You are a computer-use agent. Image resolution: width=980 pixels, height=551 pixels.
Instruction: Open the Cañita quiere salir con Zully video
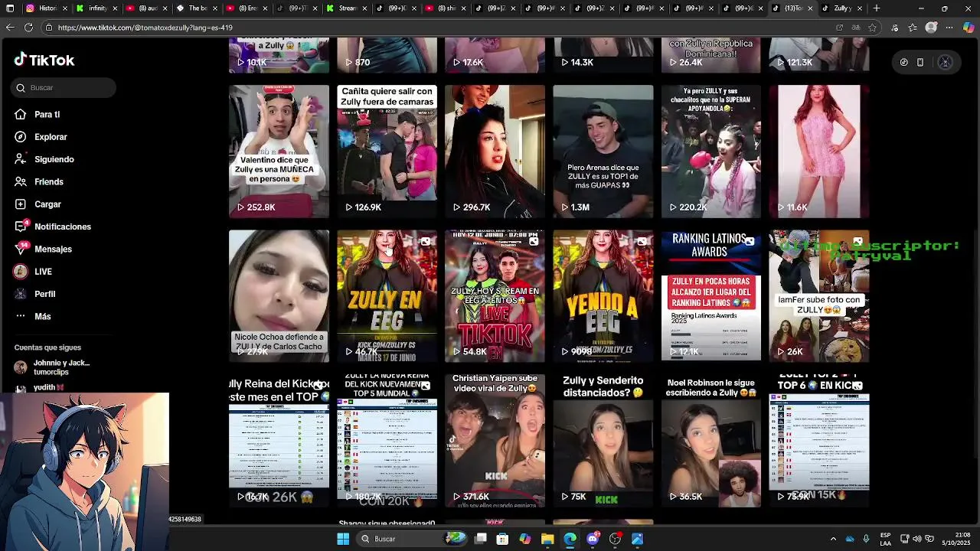tap(387, 152)
